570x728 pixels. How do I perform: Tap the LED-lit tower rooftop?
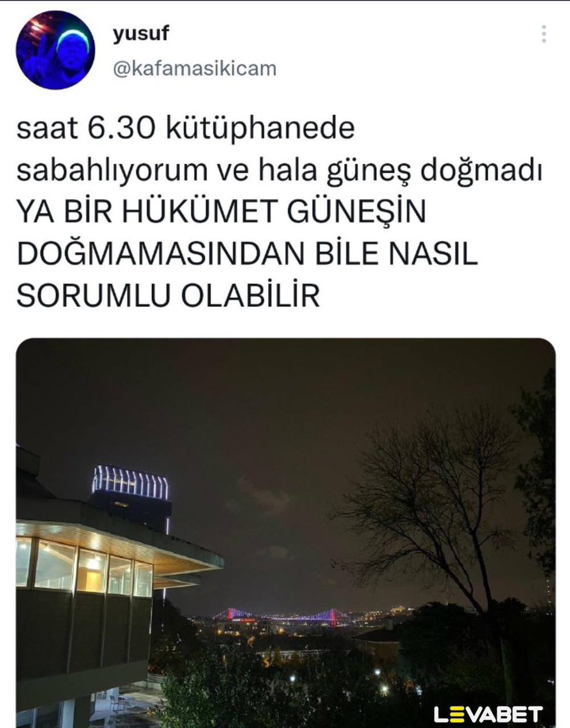click(131, 482)
